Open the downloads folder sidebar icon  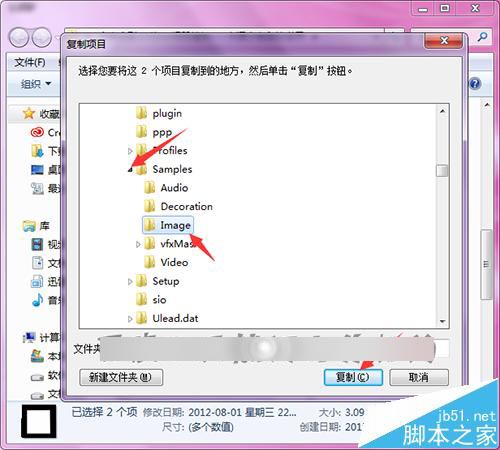point(37,151)
